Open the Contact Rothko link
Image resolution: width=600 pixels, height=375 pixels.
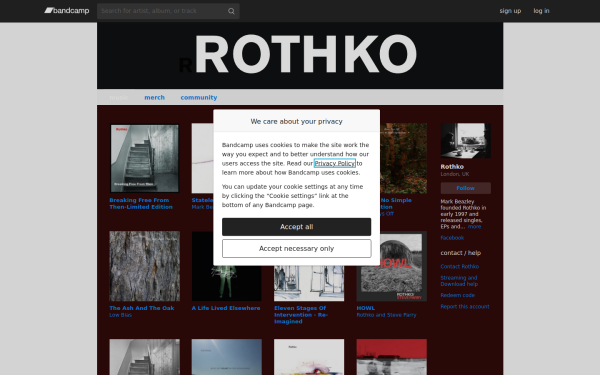click(460, 267)
